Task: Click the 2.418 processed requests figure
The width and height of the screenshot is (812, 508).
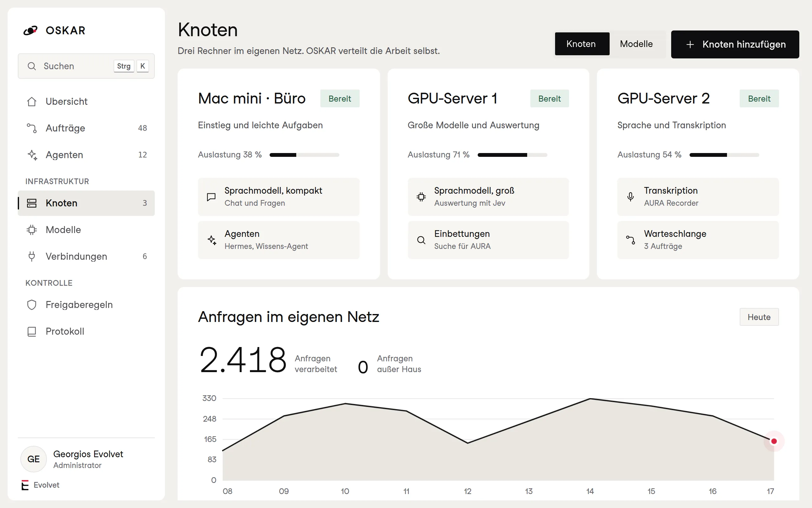Action: (x=243, y=360)
